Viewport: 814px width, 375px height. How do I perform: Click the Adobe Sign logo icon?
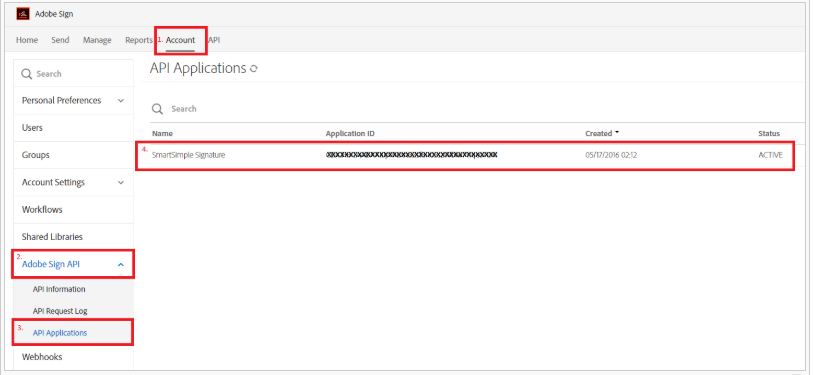(23, 14)
